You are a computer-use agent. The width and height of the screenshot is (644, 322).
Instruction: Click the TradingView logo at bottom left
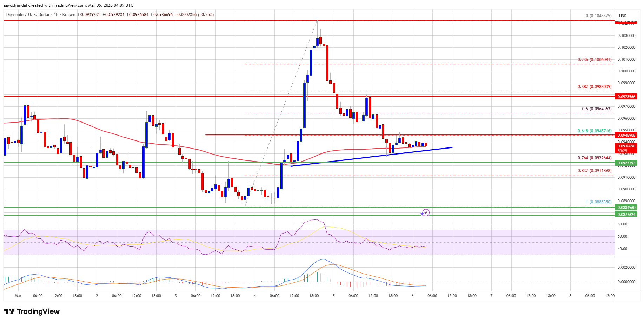click(32, 311)
